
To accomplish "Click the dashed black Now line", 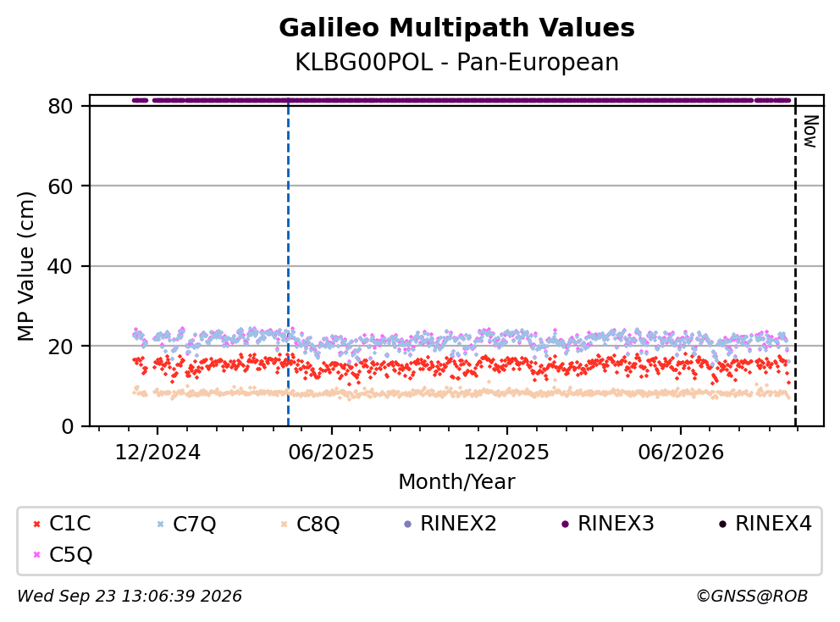I will point(795,263).
